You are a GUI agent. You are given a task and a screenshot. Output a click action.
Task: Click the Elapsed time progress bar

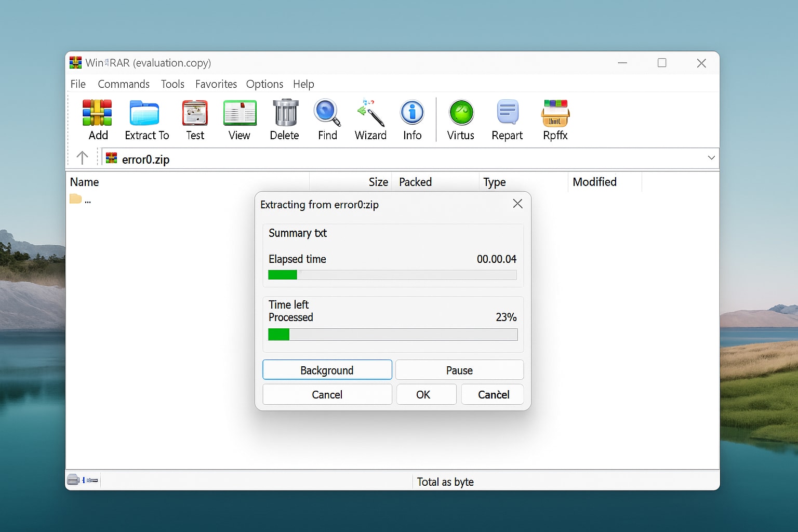(392, 275)
